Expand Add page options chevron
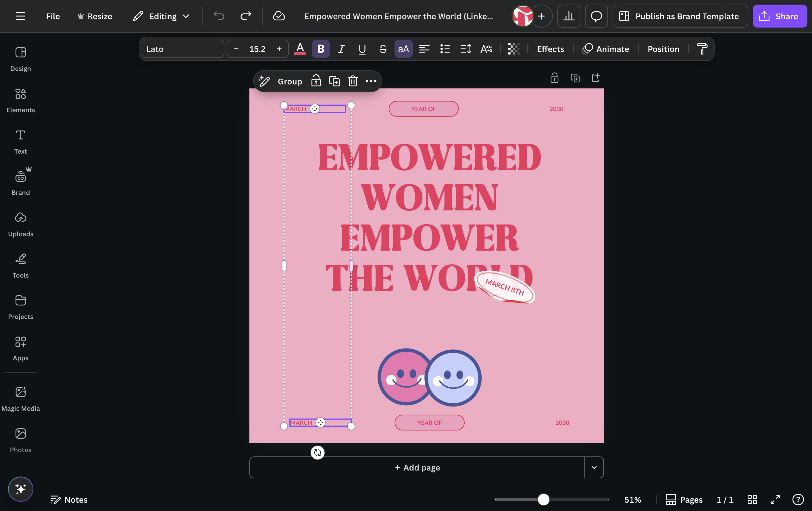 [594, 467]
